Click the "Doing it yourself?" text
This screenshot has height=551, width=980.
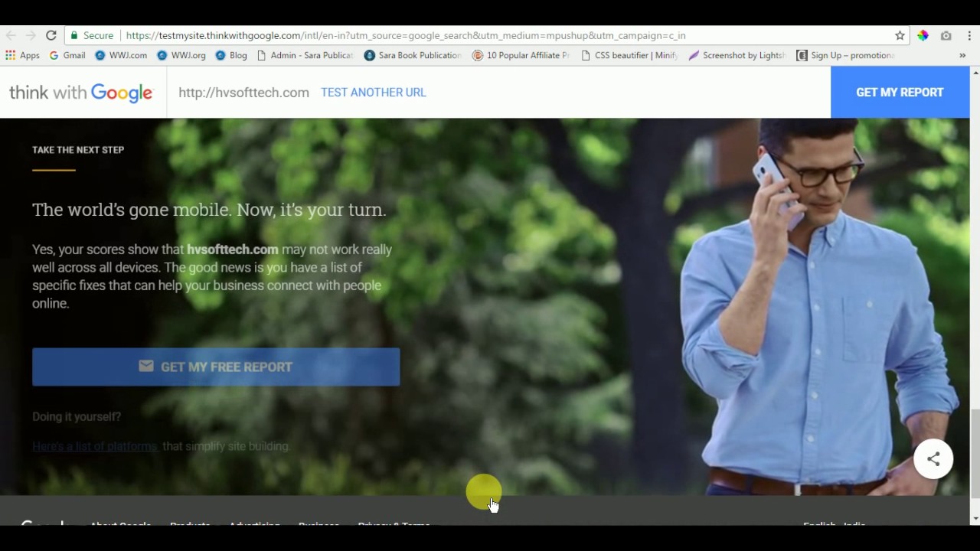pyautogui.click(x=77, y=417)
